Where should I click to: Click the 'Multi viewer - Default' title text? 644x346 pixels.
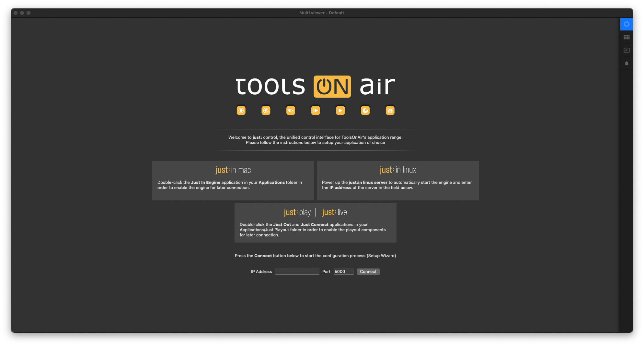[322, 13]
